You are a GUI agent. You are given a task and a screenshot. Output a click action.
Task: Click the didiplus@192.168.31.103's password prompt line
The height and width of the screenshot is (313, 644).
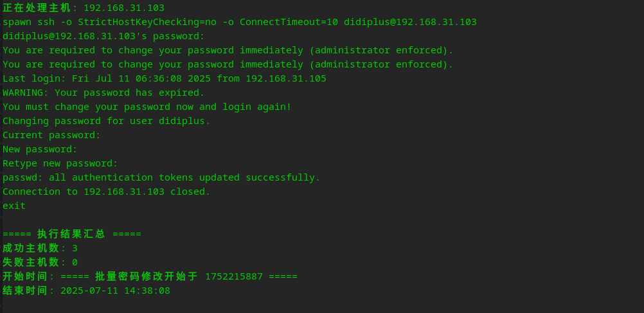coord(103,36)
